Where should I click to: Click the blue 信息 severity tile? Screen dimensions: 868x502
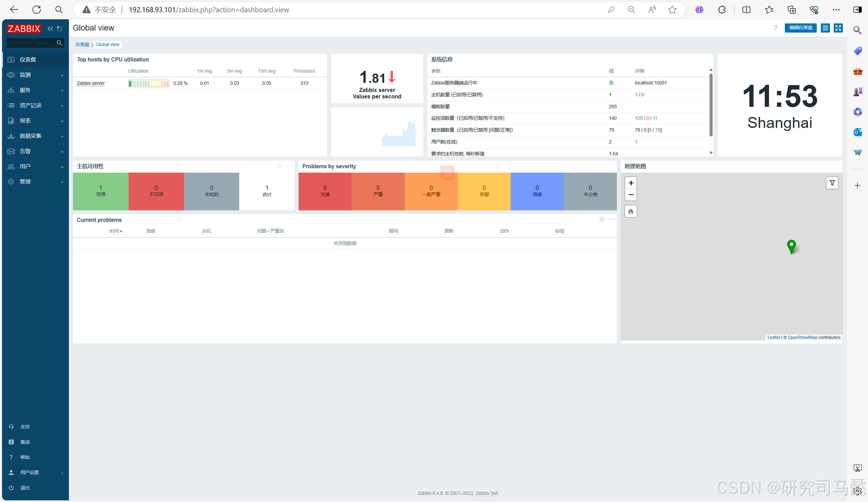537,191
